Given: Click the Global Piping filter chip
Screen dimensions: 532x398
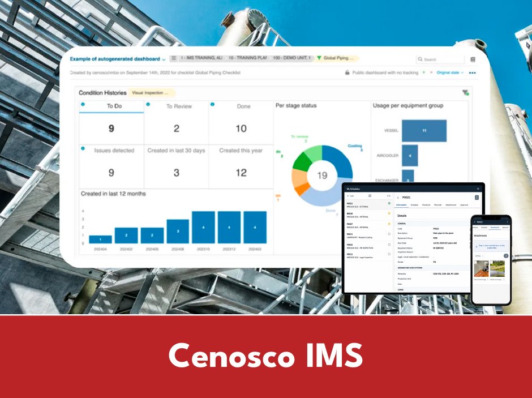Looking at the screenshot, I should coord(336,58).
